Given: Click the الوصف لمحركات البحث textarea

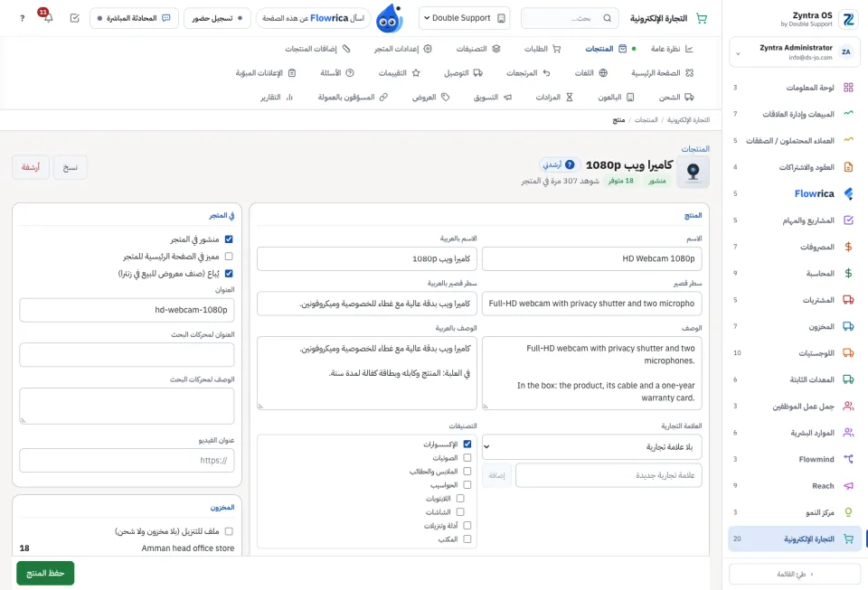Looking at the screenshot, I should point(127,406).
